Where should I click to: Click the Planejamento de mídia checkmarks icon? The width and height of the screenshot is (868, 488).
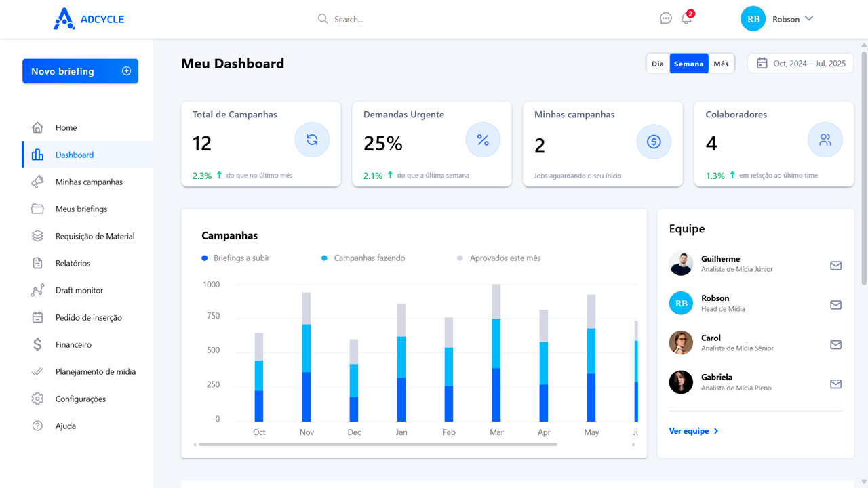coord(37,371)
